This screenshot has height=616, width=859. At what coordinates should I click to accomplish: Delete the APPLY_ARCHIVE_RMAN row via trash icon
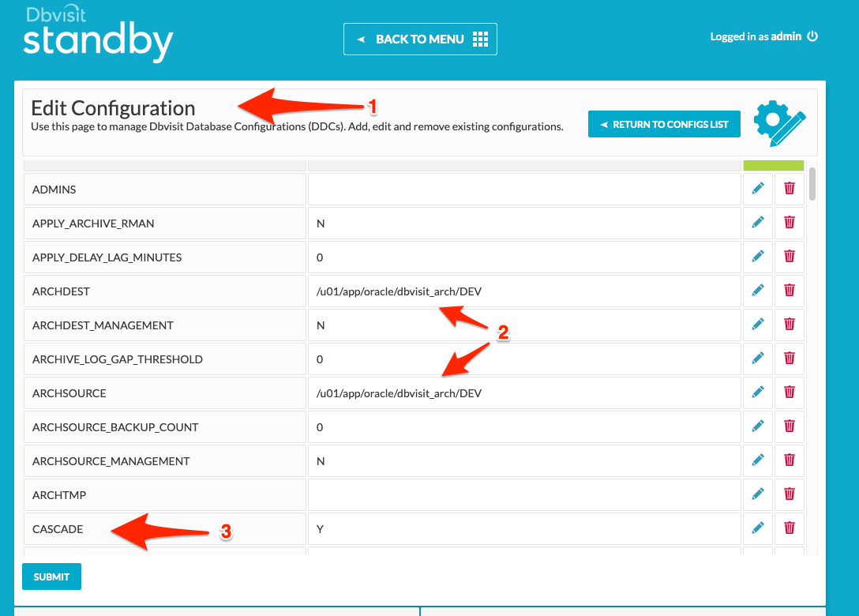pos(790,223)
